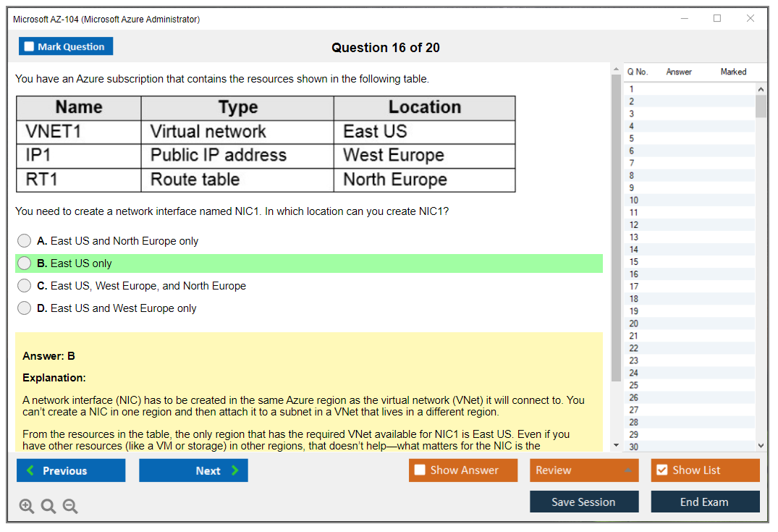
Task: Enable the Mark Question checkbox
Action: (28, 46)
